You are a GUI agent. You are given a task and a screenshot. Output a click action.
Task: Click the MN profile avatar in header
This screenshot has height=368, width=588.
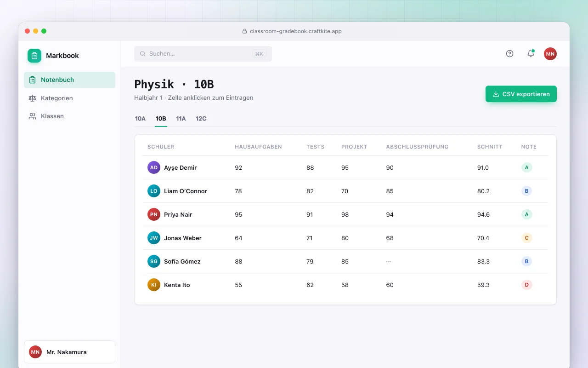[x=550, y=54]
